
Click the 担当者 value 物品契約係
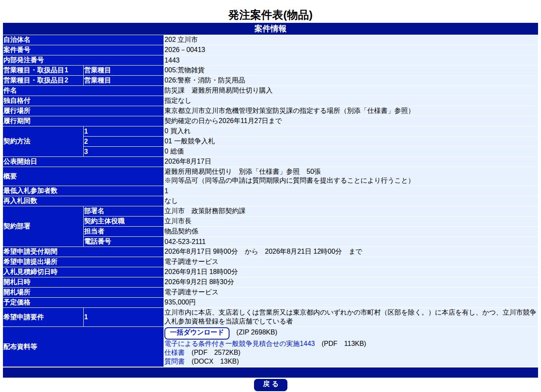tap(181, 231)
